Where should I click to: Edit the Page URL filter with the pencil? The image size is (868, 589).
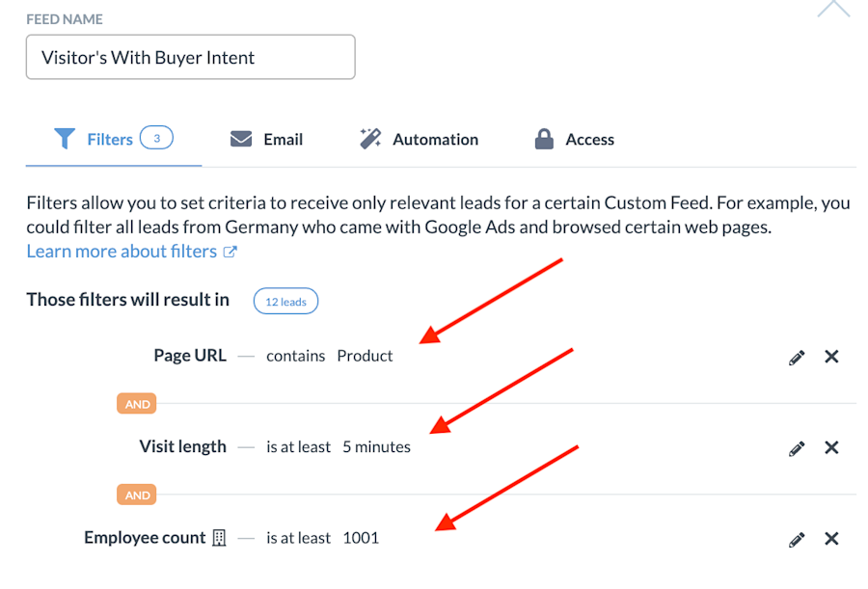[x=797, y=357]
